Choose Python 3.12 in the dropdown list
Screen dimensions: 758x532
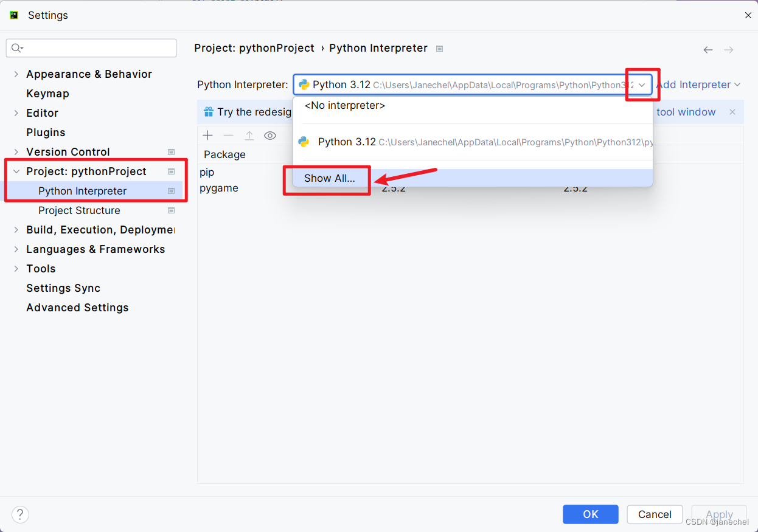[473, 142]
